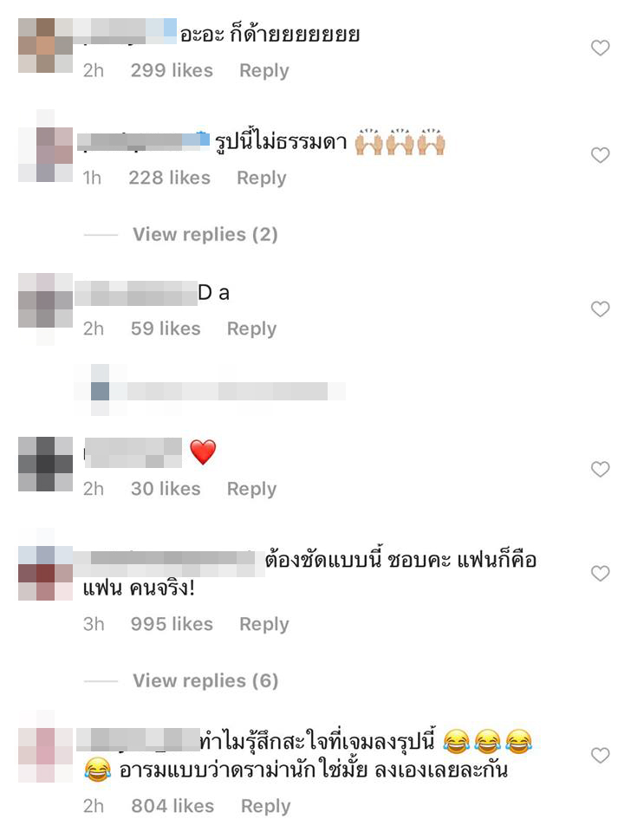Viewport: 644px width, 832px height.
Task: Reply to the 804 likes comment
Action: pos(266,806)
